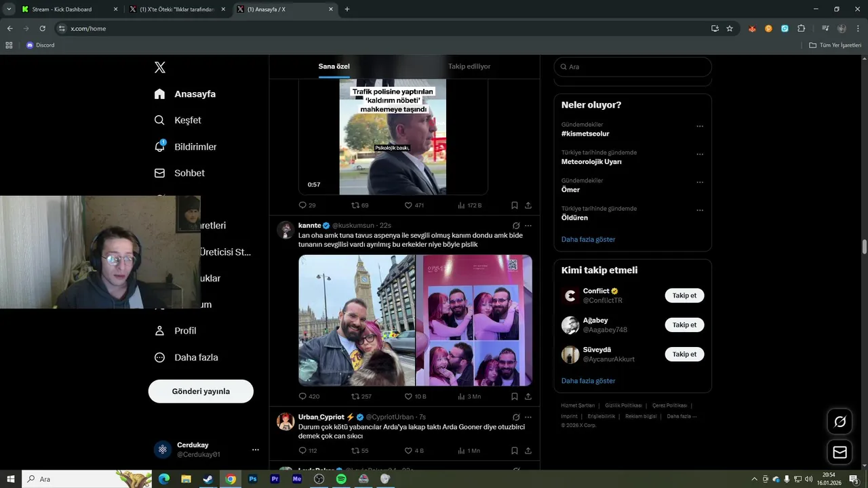
Task: Open Spotify from Windows taskbar
Action: click(x=341, y=479)
